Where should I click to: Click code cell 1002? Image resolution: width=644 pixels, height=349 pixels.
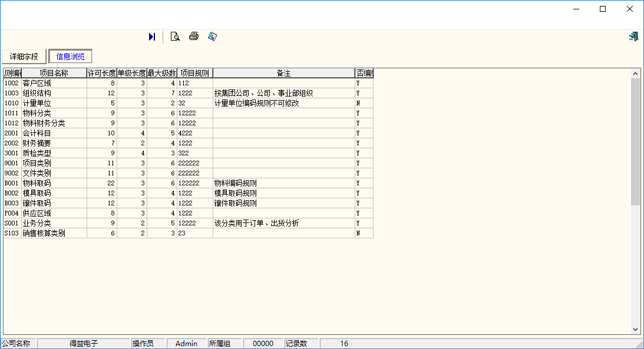tap(12, 83)
